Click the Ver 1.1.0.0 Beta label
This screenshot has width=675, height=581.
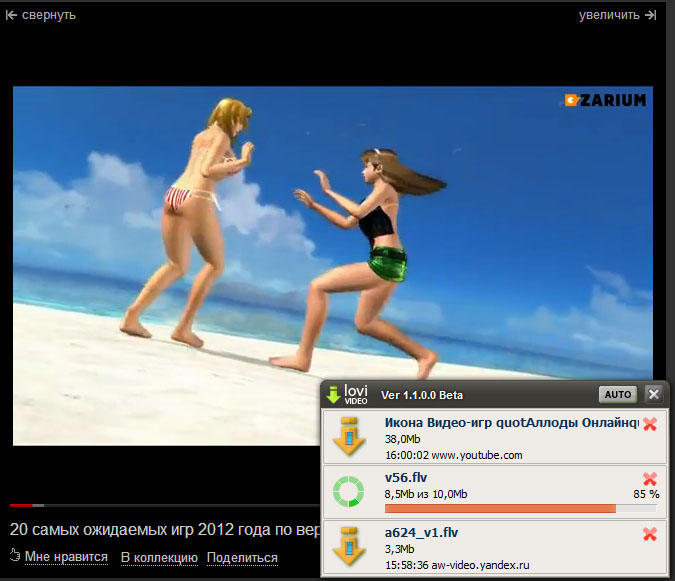422,395
